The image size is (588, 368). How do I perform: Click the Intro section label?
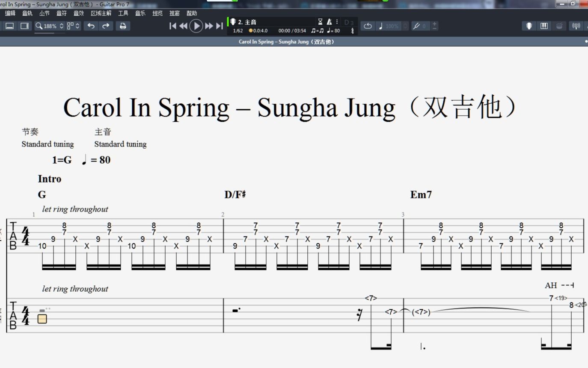50,179
